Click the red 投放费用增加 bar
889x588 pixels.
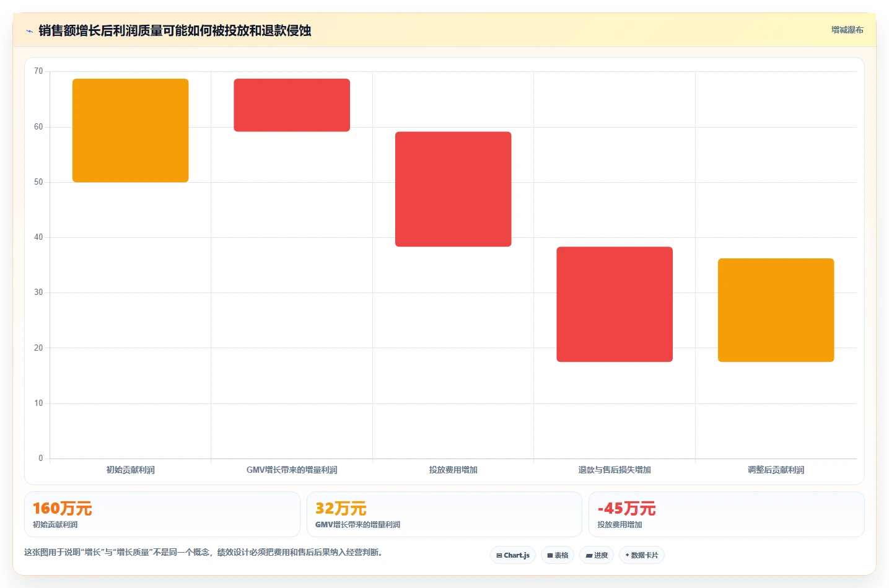click(x=453, y=189)
